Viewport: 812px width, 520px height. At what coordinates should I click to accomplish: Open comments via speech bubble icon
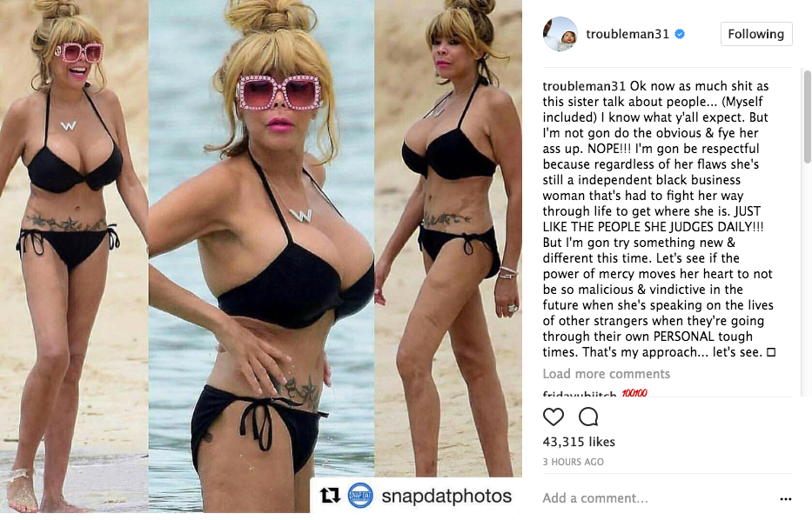(x=588, y=417)
